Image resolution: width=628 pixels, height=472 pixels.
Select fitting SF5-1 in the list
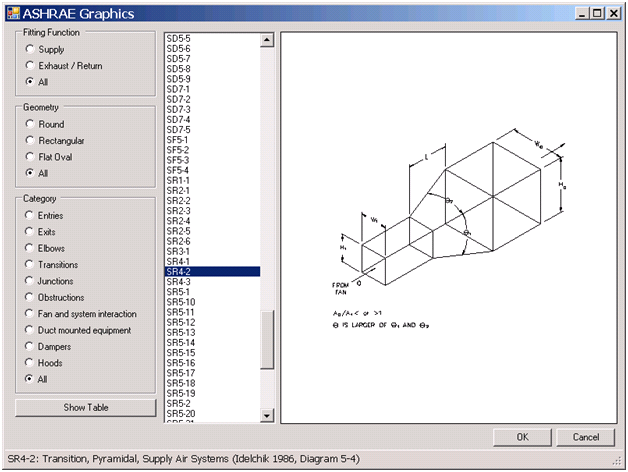(212, 140)
